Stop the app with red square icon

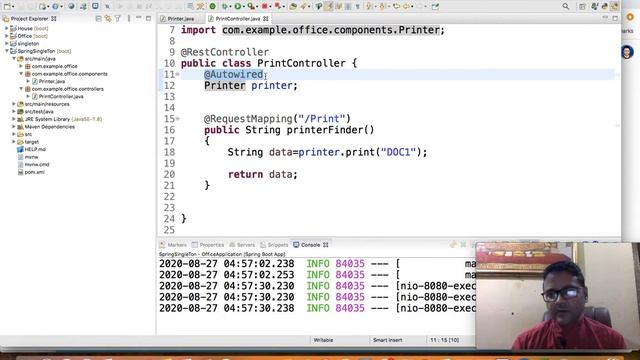point(264,6)
